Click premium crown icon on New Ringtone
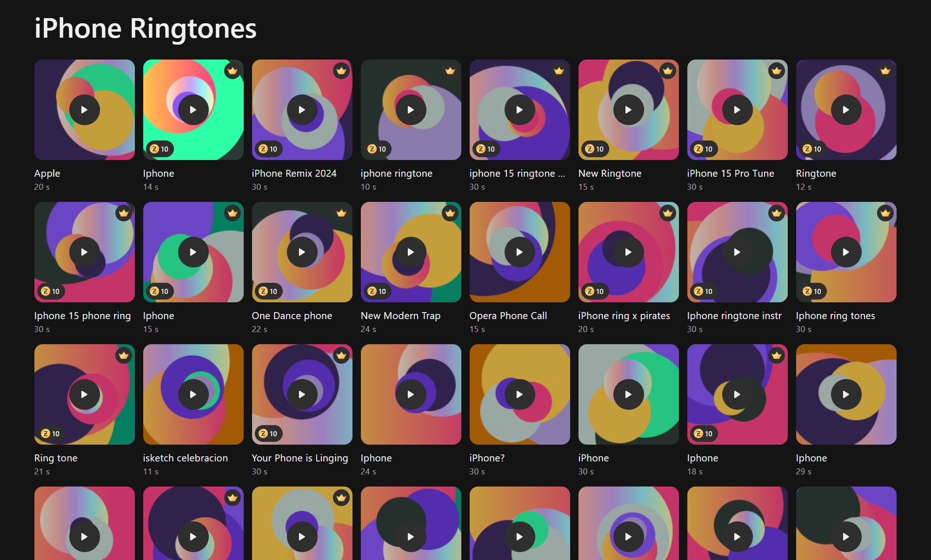This screenshot has height=560, width=931. point(667,71)
